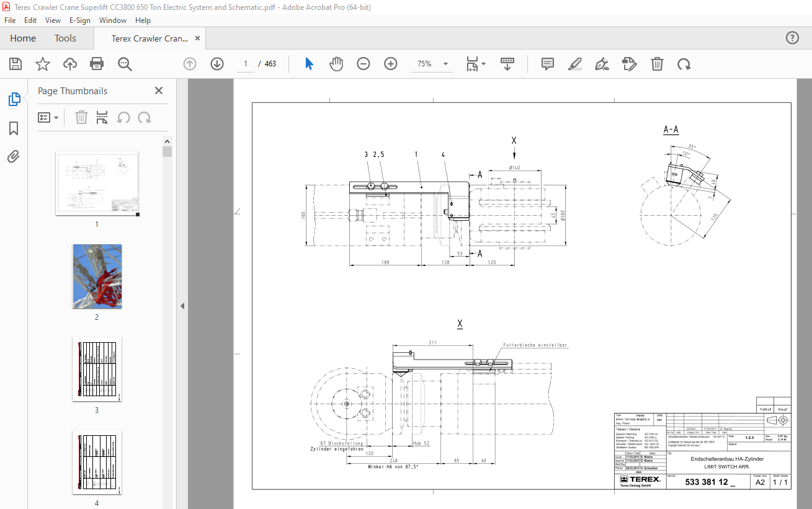Select the arrow Selection tool
This screenshot has height=509, width=812.
tap(310, 64)
